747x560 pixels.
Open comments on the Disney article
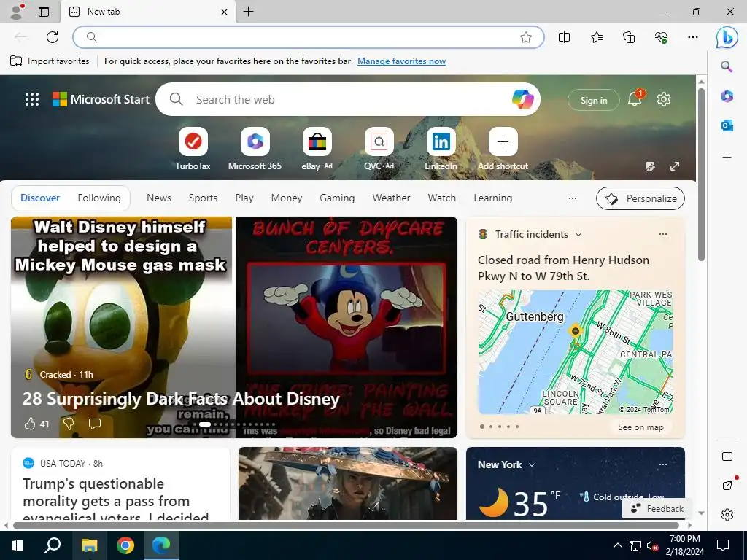tap(95, 424)
